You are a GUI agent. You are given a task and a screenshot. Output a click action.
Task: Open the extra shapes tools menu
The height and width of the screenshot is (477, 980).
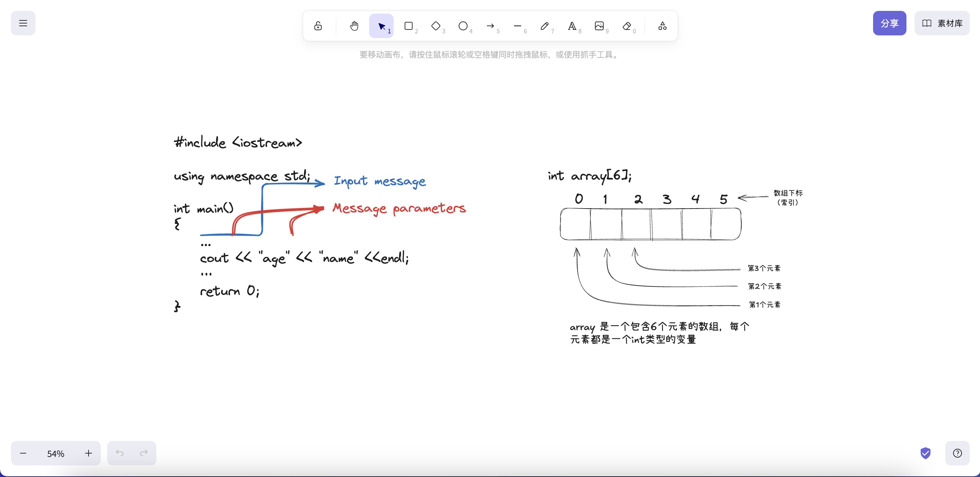click(662, 26)
